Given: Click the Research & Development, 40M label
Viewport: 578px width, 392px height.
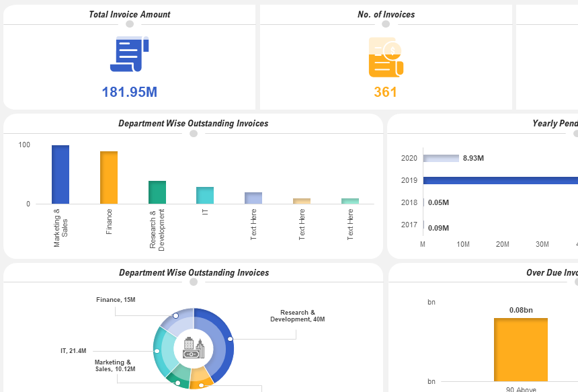Looking at the screenshot, I should 297,316.
